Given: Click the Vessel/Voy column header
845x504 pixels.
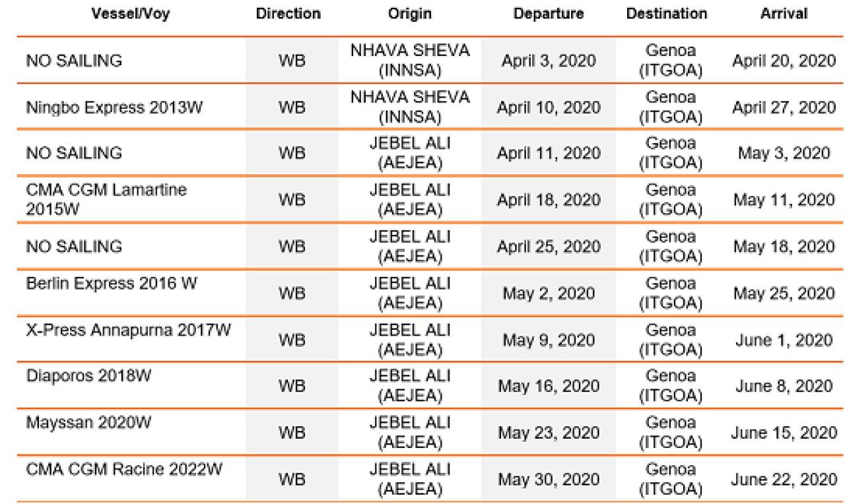Looking at the screenshot, I should [130, 14].
